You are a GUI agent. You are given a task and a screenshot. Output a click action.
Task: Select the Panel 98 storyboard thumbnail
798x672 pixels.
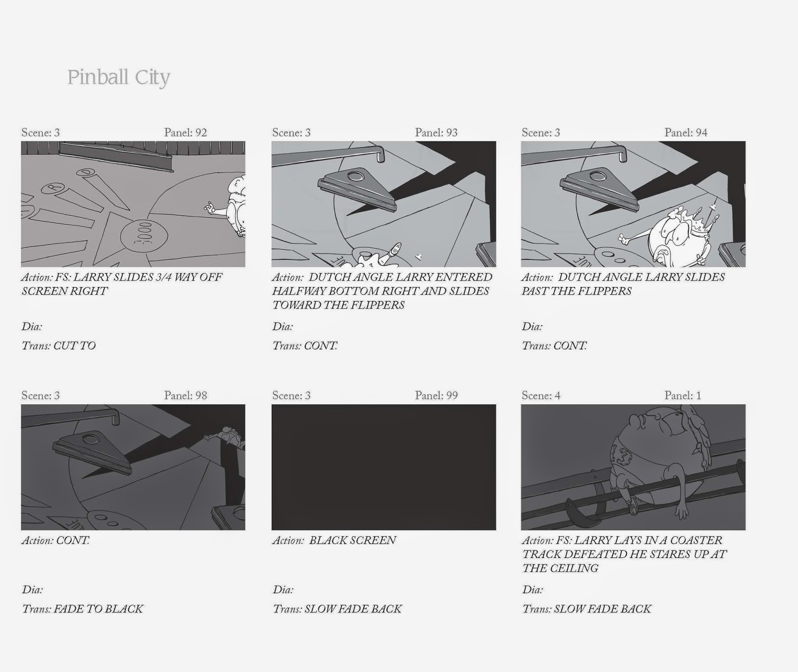(133, 467)
